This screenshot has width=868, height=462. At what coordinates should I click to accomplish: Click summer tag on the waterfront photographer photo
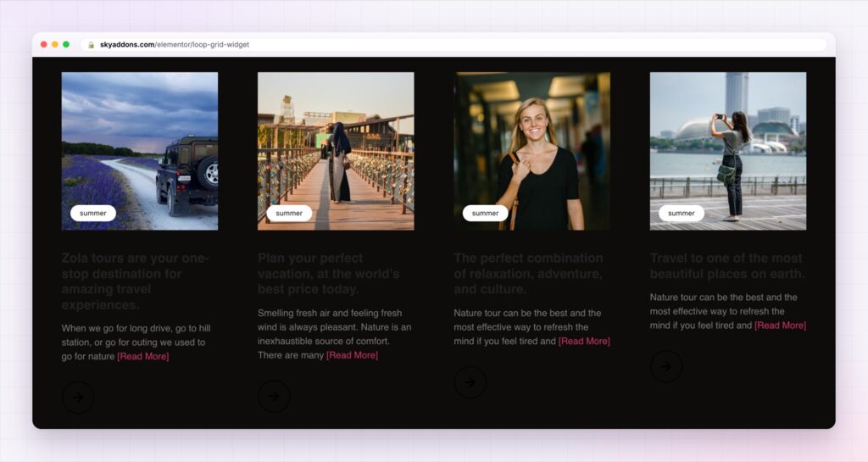pos(681,213)
